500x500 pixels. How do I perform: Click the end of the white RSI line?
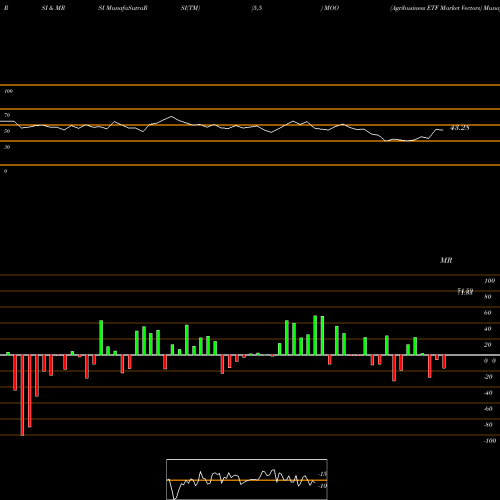tap(443, 130)
